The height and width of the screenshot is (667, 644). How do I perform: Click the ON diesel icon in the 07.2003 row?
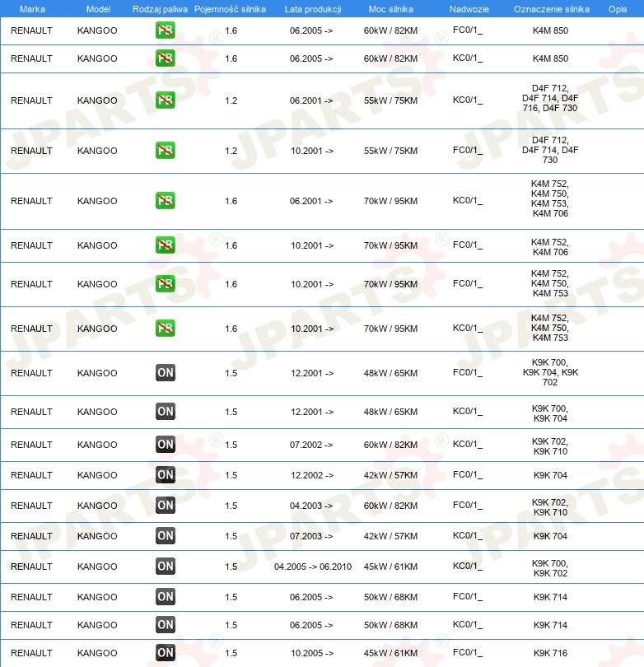165,536
